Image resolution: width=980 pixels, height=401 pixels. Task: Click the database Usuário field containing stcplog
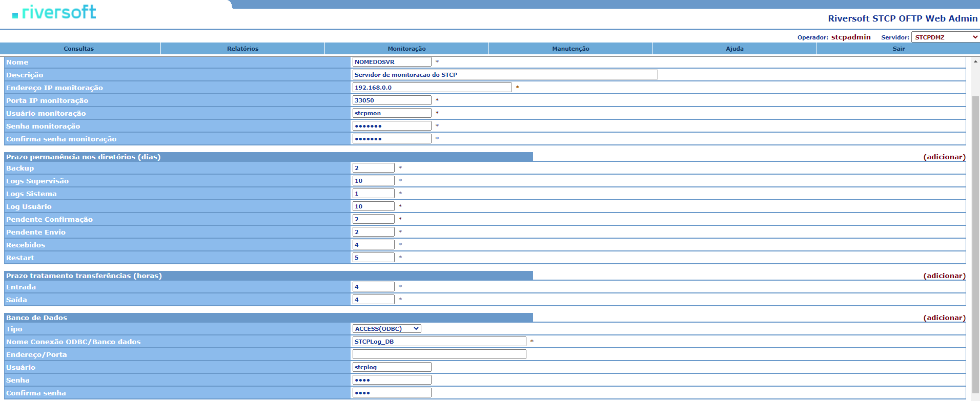392,367
